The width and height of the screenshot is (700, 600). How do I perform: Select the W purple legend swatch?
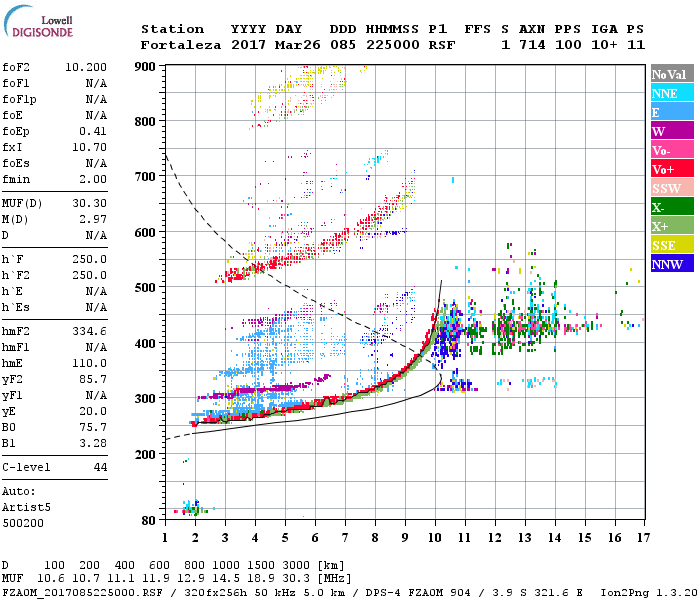point(672,131)
